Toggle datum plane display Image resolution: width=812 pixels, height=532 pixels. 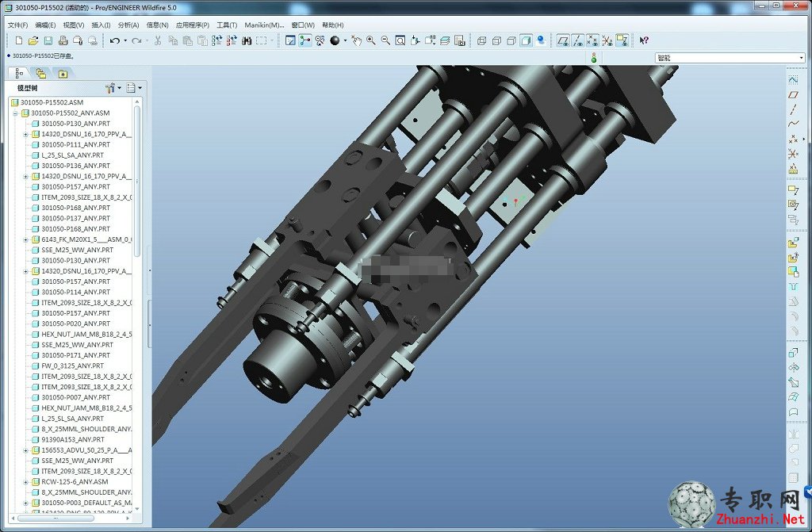click(x=563, y=40)
